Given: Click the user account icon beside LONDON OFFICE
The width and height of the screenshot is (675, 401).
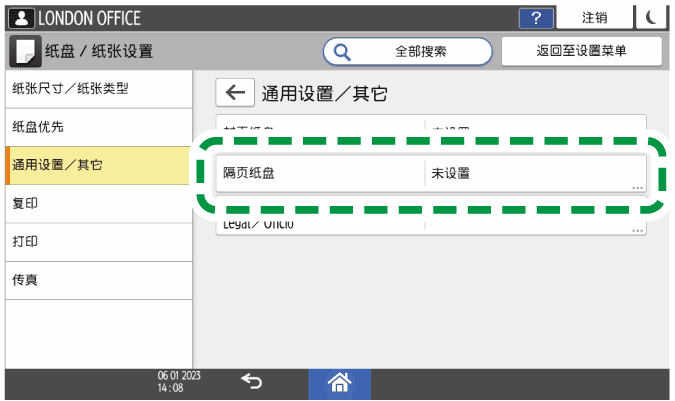Looking at the screenshot, I should (x=21, y=19).
